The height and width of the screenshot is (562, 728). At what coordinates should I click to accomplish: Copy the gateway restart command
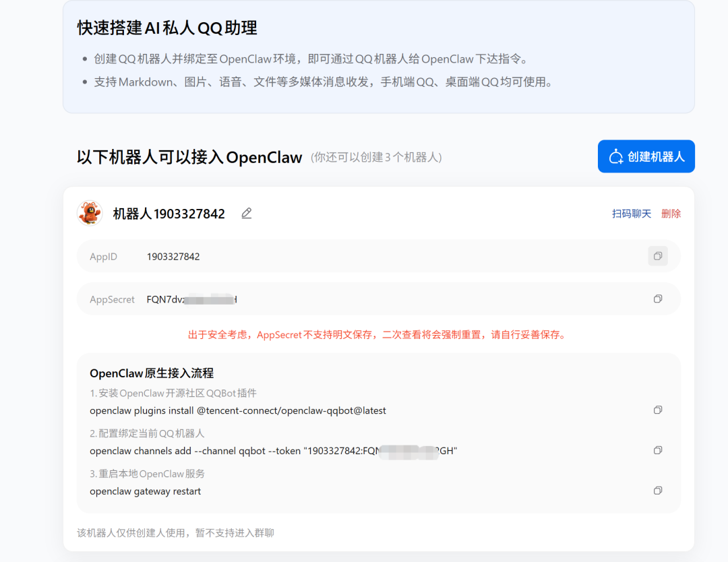658,491
